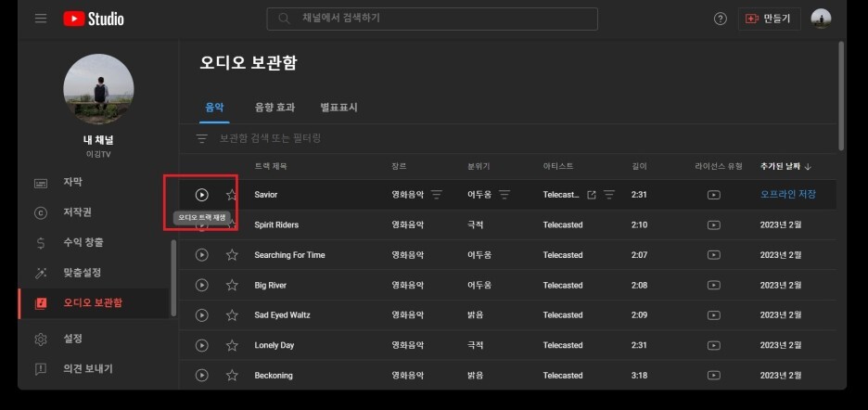Switch to the 음악 tab

(x=214, y=108)
